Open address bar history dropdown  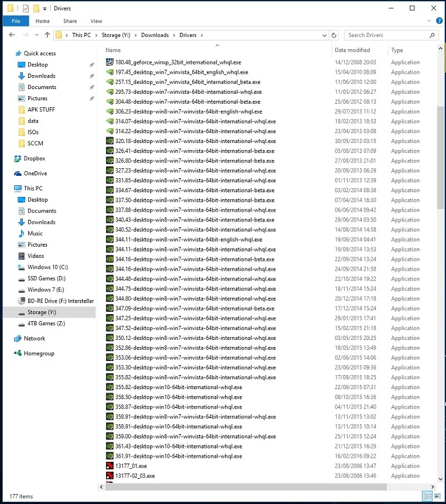[325, 35]
